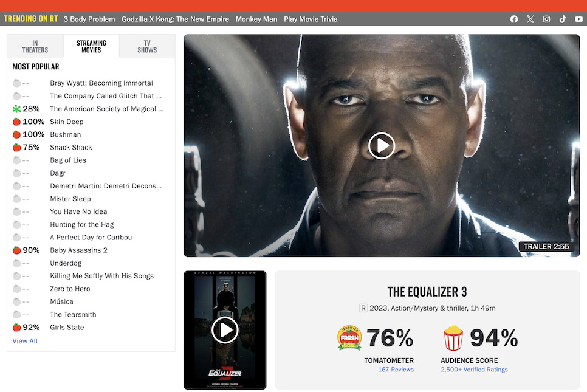
Task: Click the gray tomato icon beside Mister Sleep
Action: point(16,199)
